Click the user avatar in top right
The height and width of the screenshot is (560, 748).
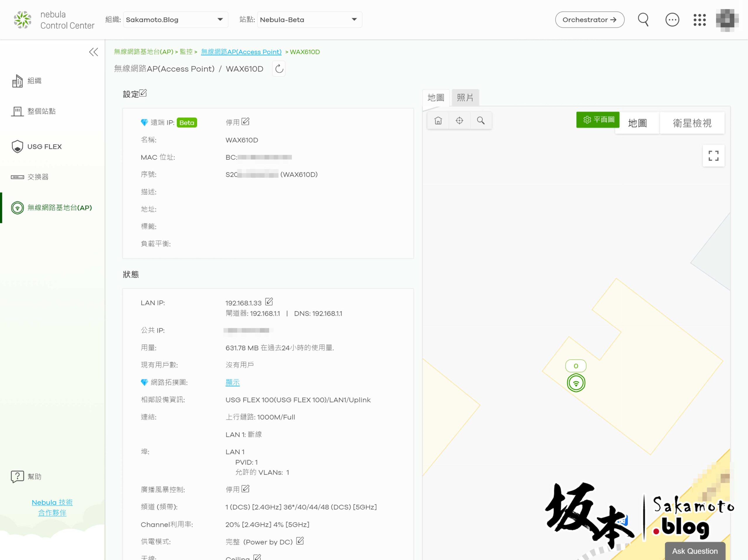pos(727,20)
